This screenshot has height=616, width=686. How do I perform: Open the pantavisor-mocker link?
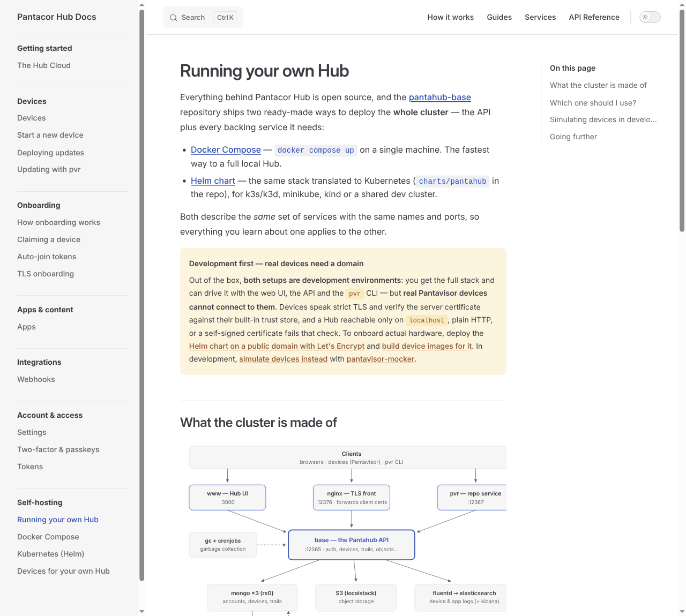(381, 359)
